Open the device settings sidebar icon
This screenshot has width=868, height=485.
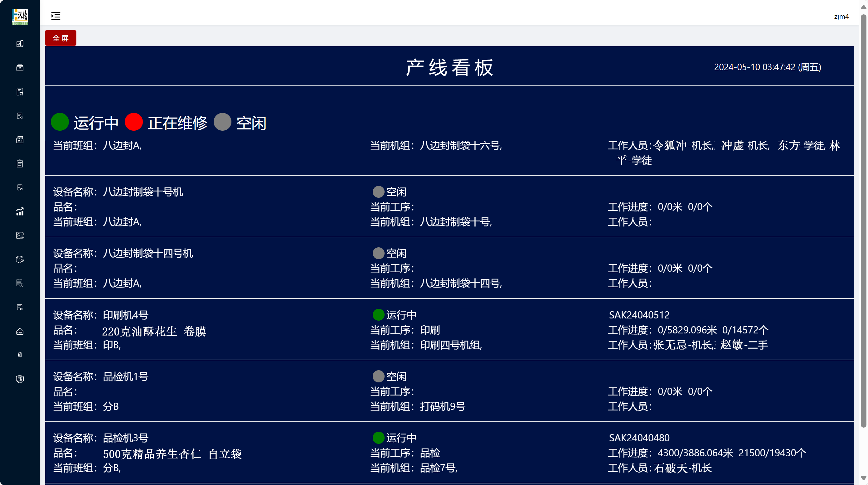pos(20,43)
